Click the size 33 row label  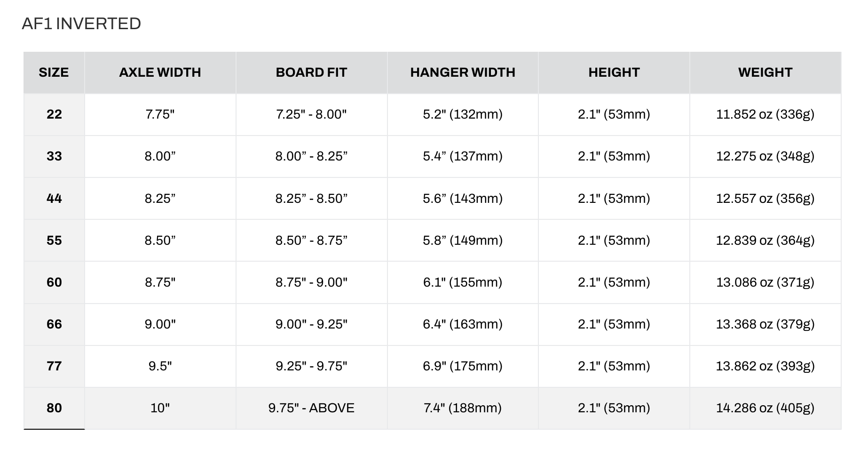click(54, 156)
